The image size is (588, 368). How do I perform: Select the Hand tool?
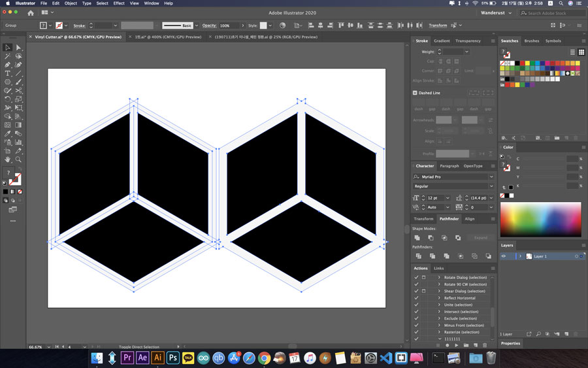point(8,159)
